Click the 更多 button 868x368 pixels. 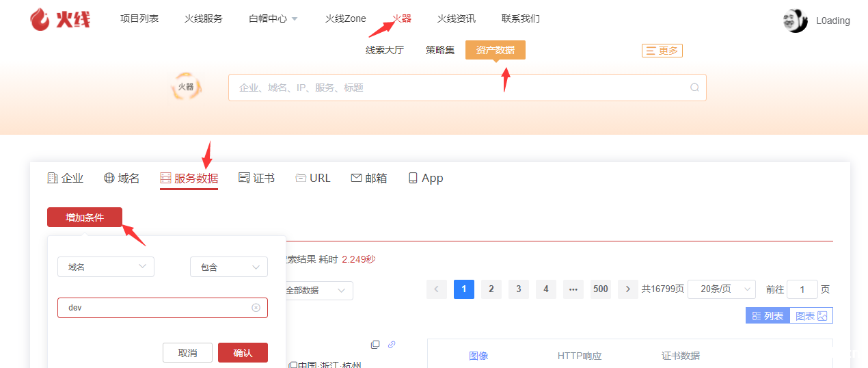(x=662, y=51)
